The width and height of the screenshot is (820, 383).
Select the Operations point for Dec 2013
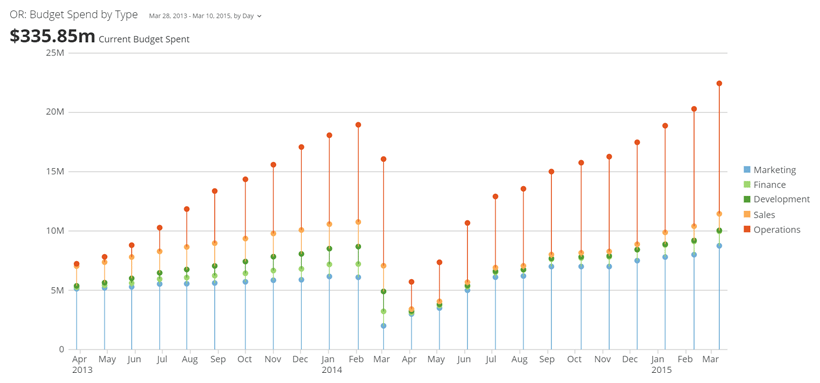coord(301,147)
